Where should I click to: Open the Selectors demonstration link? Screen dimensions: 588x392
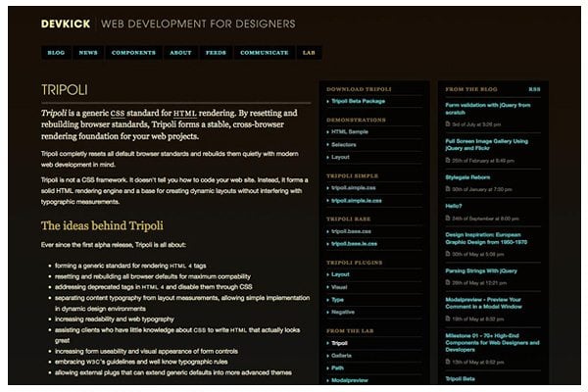pos(345,144)
